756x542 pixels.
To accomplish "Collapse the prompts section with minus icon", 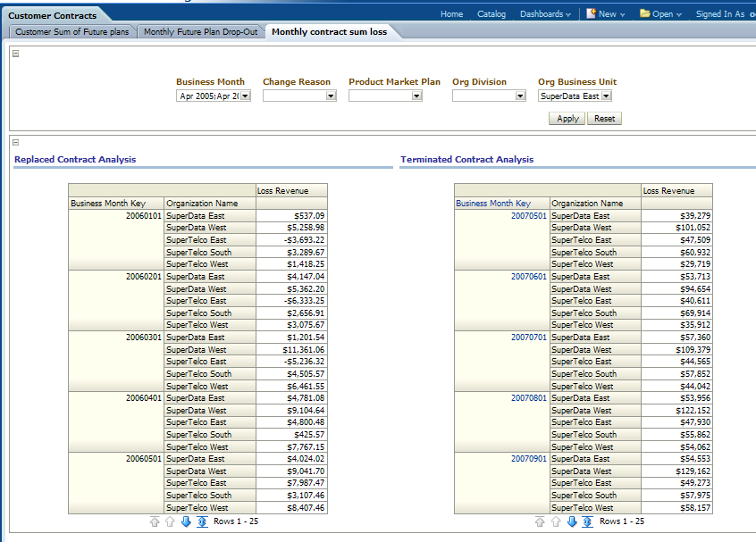I will 16,54.
